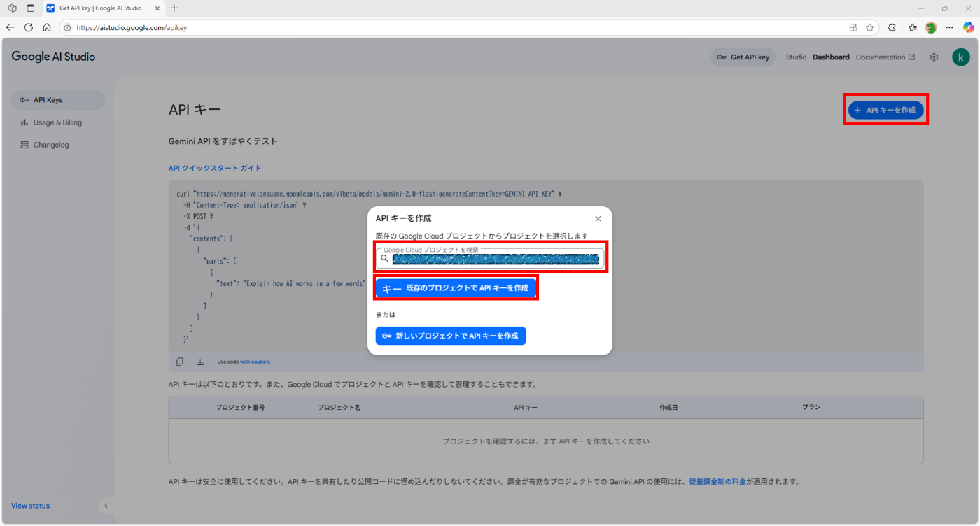
Task: Click the address bar URL
Action: point(132,28)
